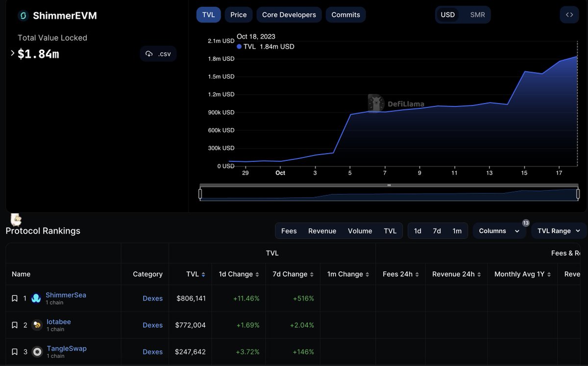The width and height of the screenshot is (588, 366).
Task: Open the embed code icon button
Action: pyautogui.click(x=569, y=15)
